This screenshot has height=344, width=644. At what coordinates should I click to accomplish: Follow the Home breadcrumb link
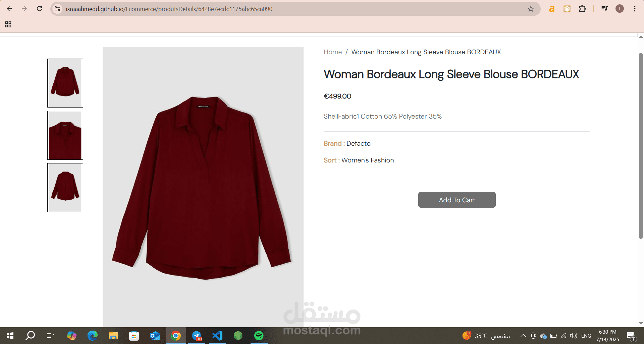[x=333, y=52]
